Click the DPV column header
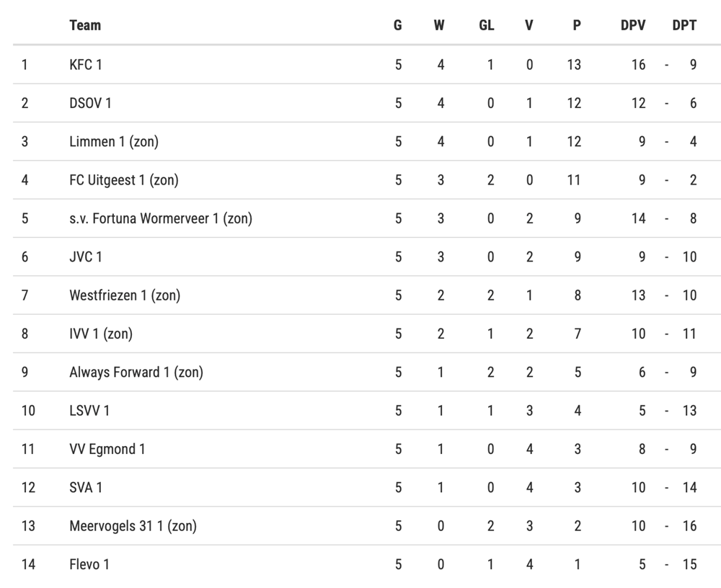The width and height of the screenshot is (721, 588). [633, 25]
